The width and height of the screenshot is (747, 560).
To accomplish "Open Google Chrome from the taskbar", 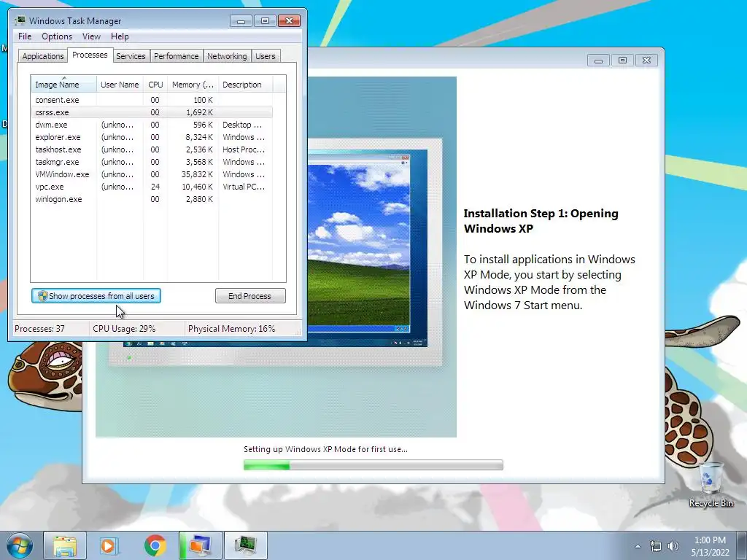I will point(155,545).
